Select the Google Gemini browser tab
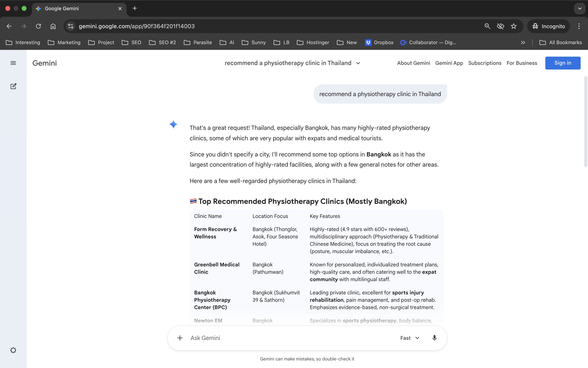The height and width of the screenshot is (368, 588). click(79, 9)
